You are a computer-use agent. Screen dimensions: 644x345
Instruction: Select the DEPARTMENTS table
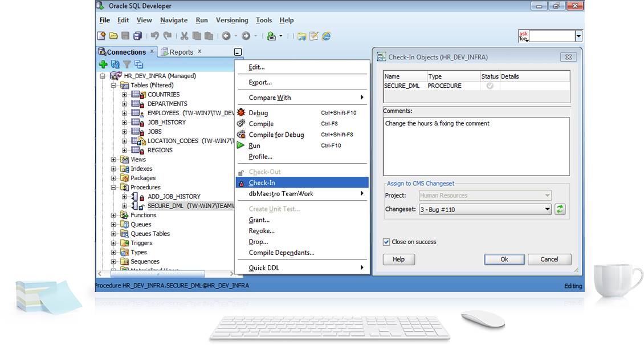(x=167, y=104)
